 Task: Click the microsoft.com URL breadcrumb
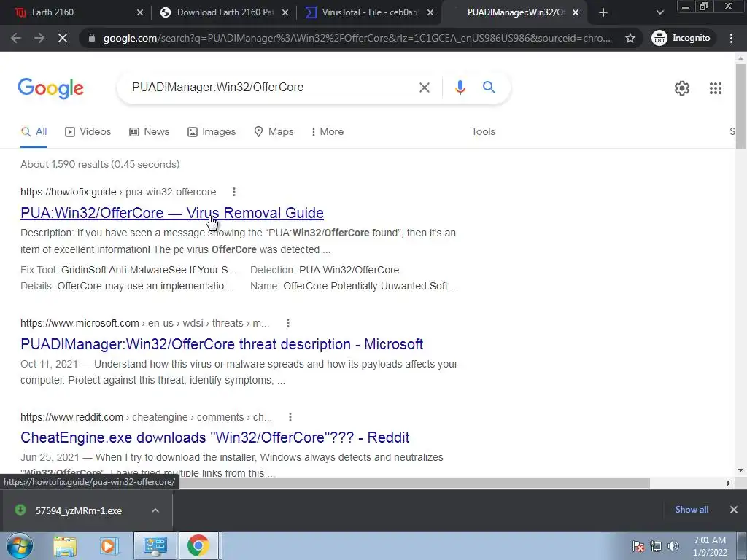pyautogui.click(x=145, y=323)
